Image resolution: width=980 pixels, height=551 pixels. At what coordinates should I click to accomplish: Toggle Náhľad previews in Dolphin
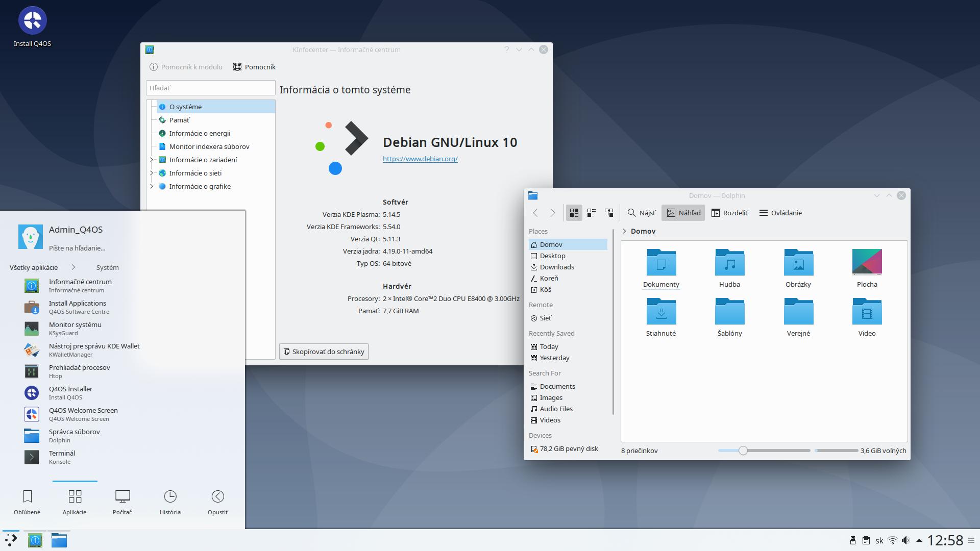pos(683,213)
